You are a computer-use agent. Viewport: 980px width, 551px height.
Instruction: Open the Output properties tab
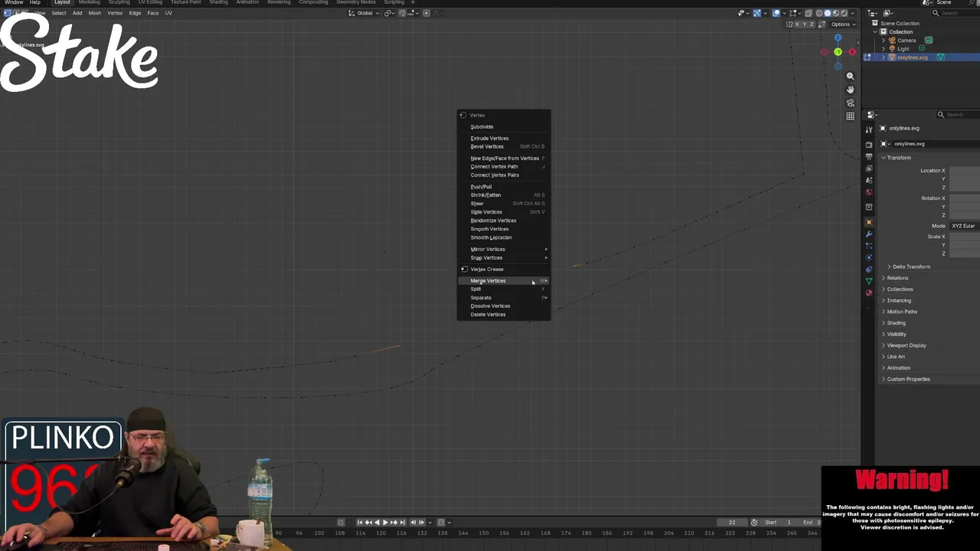pyautogui.click(x=869, y=157)
